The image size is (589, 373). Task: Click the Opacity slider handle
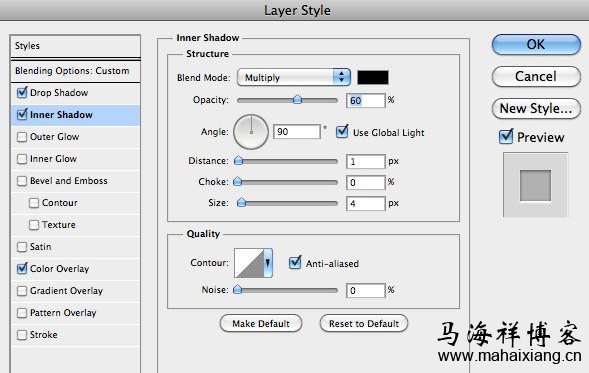click(297, 100)
